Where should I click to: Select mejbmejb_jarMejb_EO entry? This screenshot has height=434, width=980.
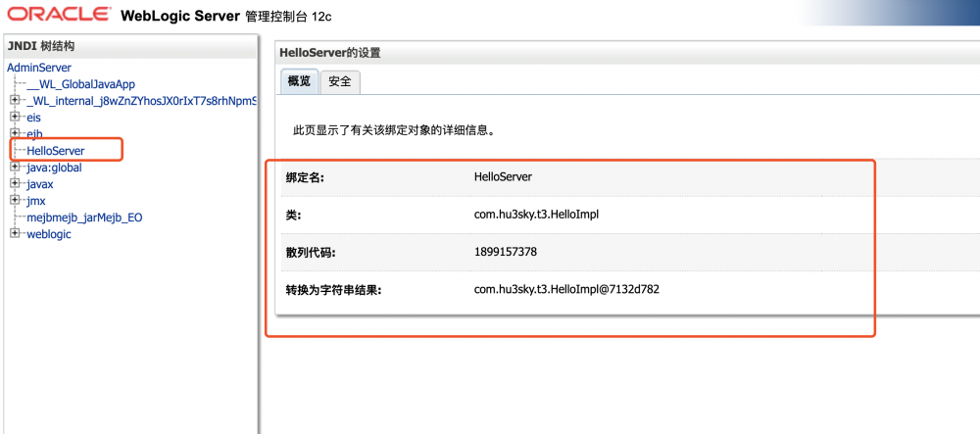point(84,217)
